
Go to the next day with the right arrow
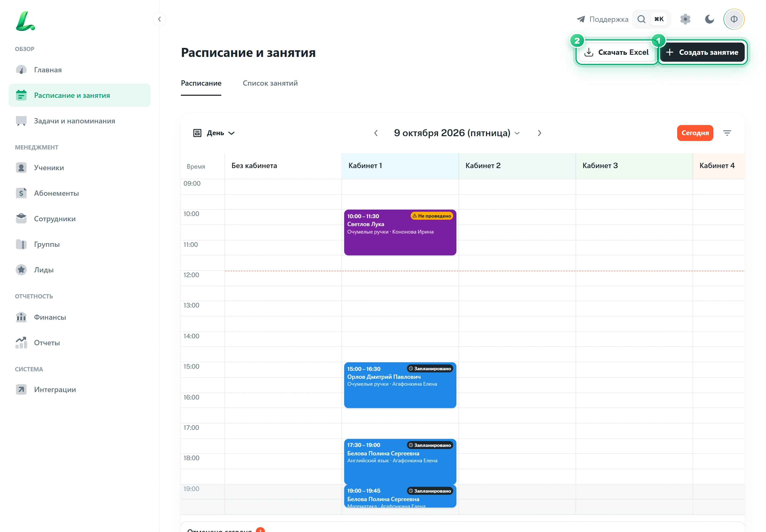click(539, 133)
